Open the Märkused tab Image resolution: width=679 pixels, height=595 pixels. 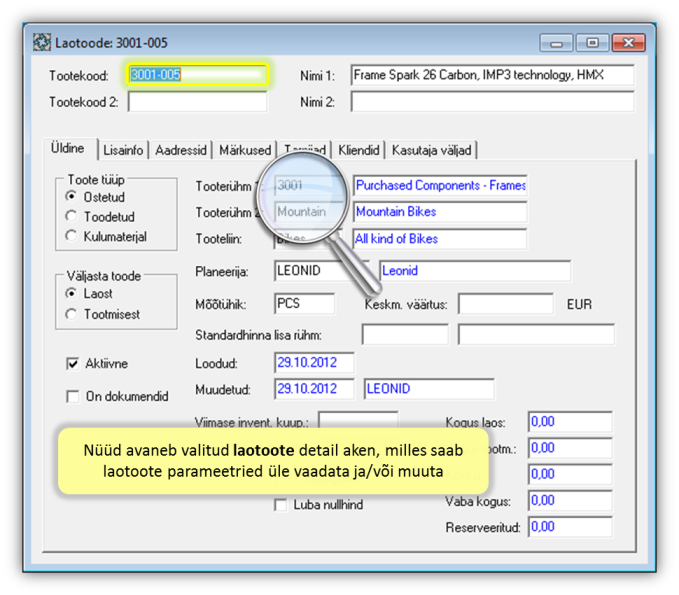pyautogui.click(x=245, y=150)
